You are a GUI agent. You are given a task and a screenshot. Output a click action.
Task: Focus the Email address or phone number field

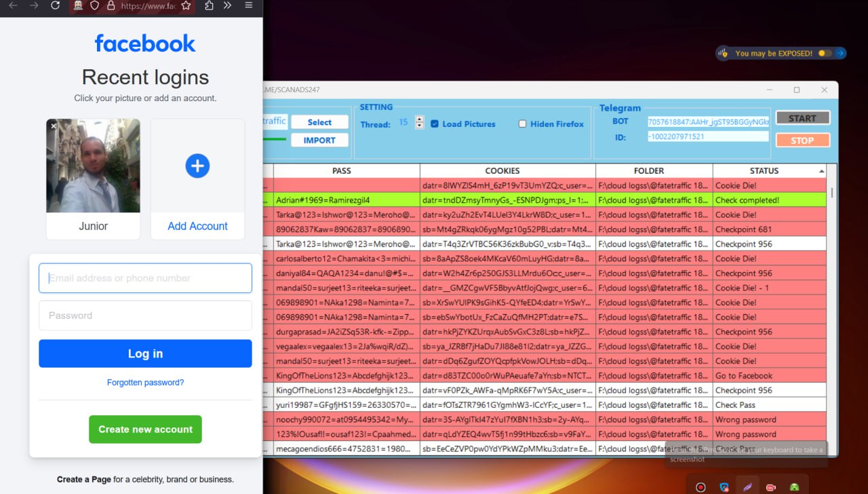(x=145, y=278)
